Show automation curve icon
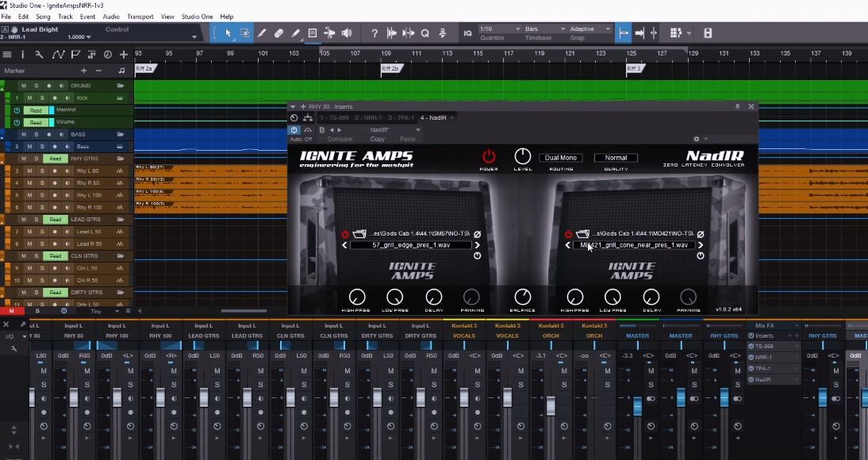The width and height of the screenshot is (868, 460). pyautogui.click(x=58, y=54)
